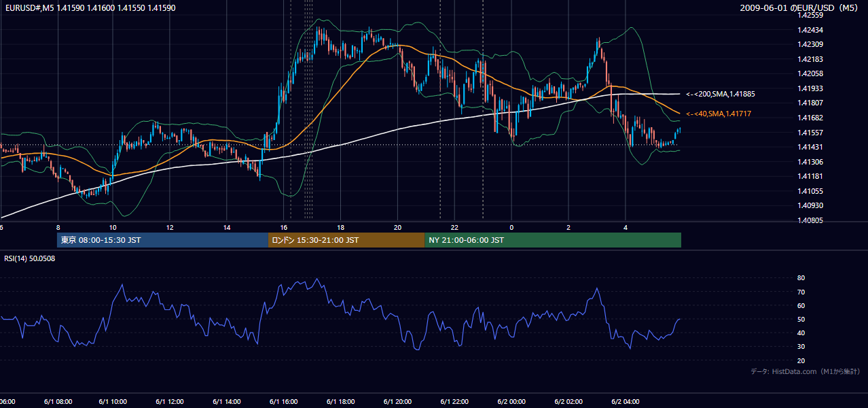Click price axis value 1.41431
This screenshot has width=868, height=408.
click(810, 147)
